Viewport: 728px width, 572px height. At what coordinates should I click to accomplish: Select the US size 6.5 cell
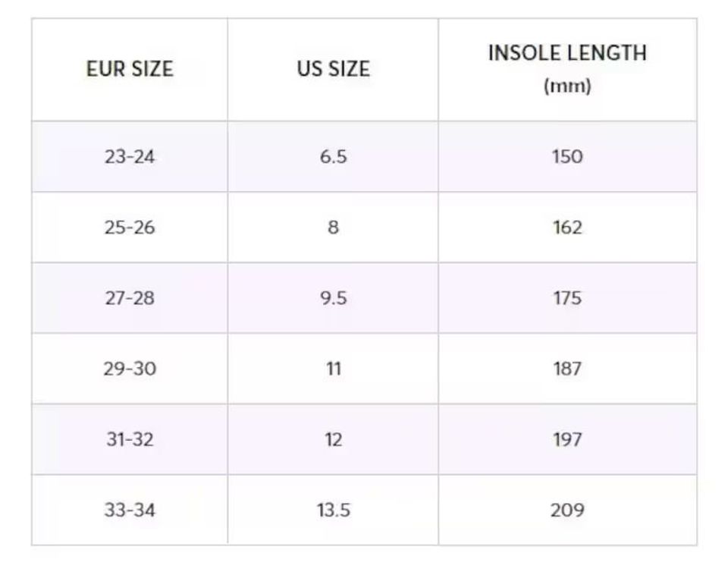tap(333, 157)
